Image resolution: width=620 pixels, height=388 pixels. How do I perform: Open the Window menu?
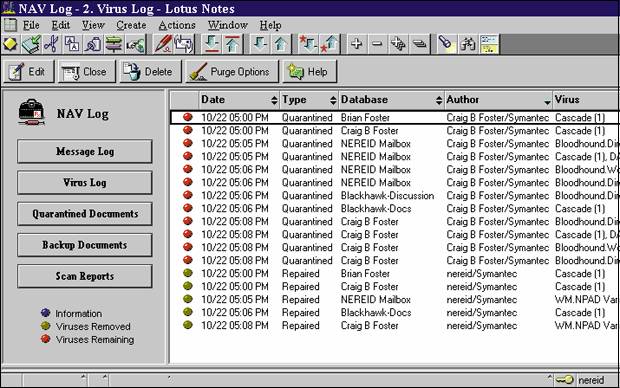point(228,25)
